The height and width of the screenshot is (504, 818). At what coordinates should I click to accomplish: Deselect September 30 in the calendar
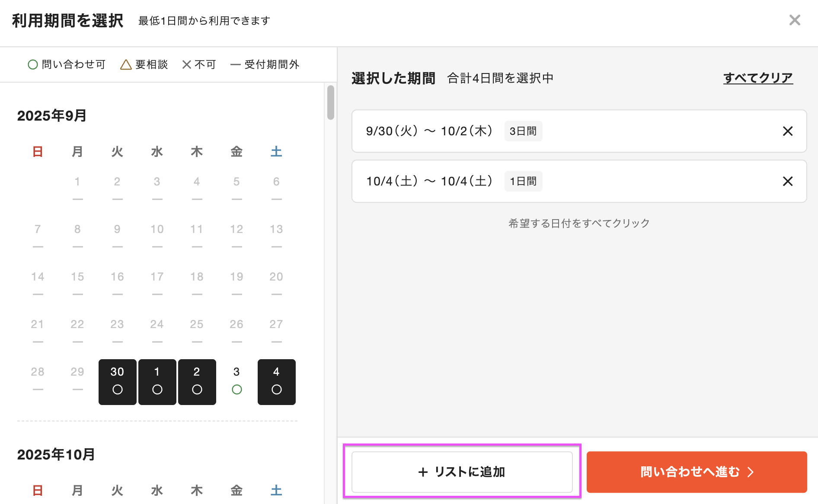coord(117,382)
